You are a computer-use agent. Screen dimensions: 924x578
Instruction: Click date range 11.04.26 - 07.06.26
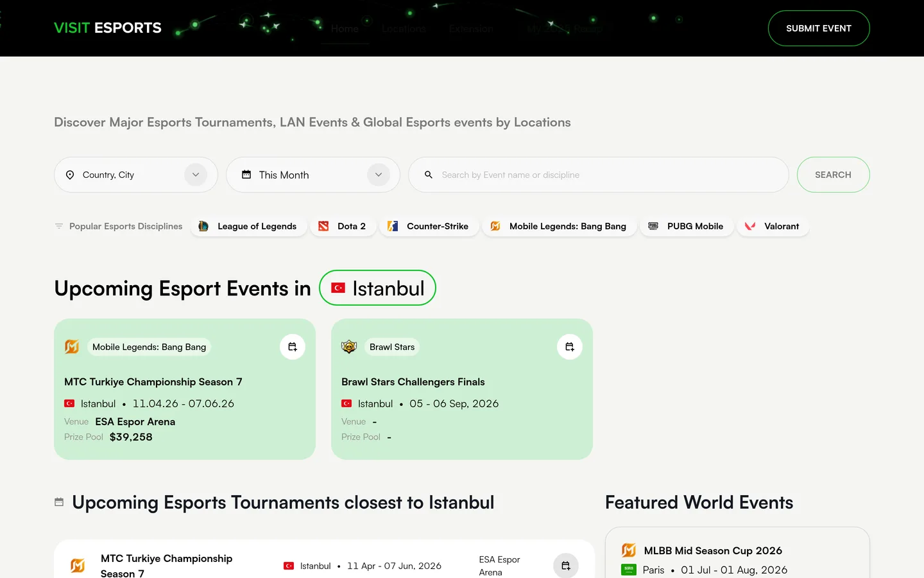point(184,403)
